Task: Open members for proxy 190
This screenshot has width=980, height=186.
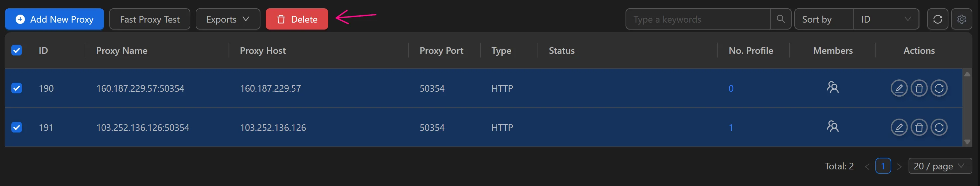Action: 833,88
